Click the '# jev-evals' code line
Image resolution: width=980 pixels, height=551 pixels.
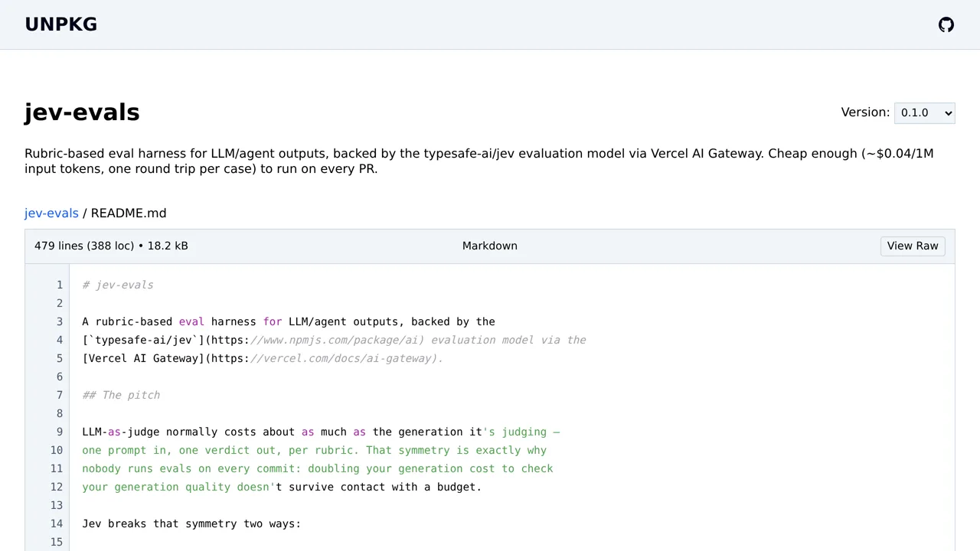(118, 285)
